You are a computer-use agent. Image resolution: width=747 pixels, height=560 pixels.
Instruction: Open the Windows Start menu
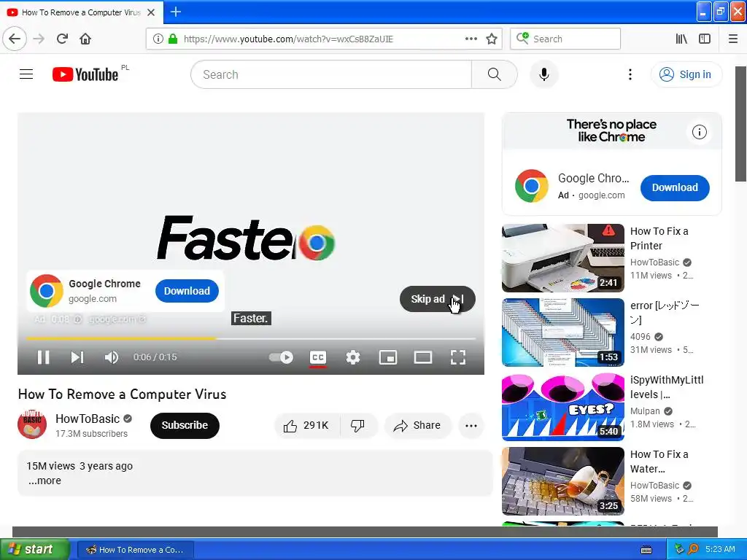click(x=34, y=549)
